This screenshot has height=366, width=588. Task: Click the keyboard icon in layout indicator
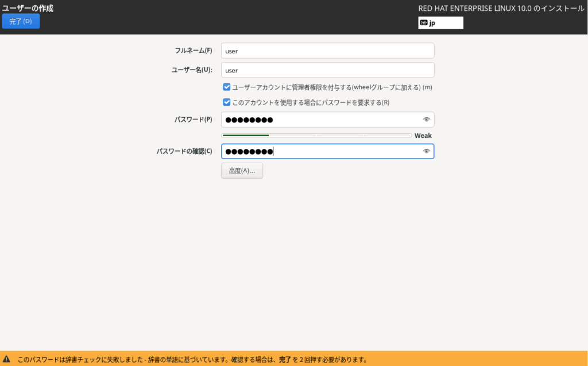click(424, 23)
